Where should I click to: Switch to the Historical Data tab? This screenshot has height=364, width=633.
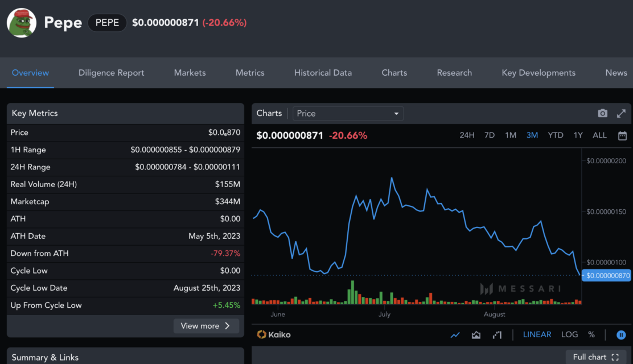point(323,73)
